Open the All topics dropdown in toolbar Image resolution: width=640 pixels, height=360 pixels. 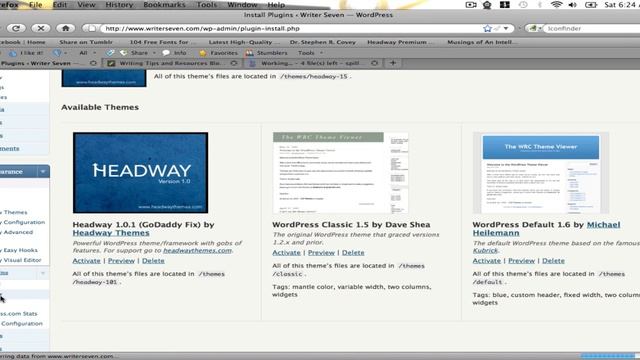click(87, 53)
